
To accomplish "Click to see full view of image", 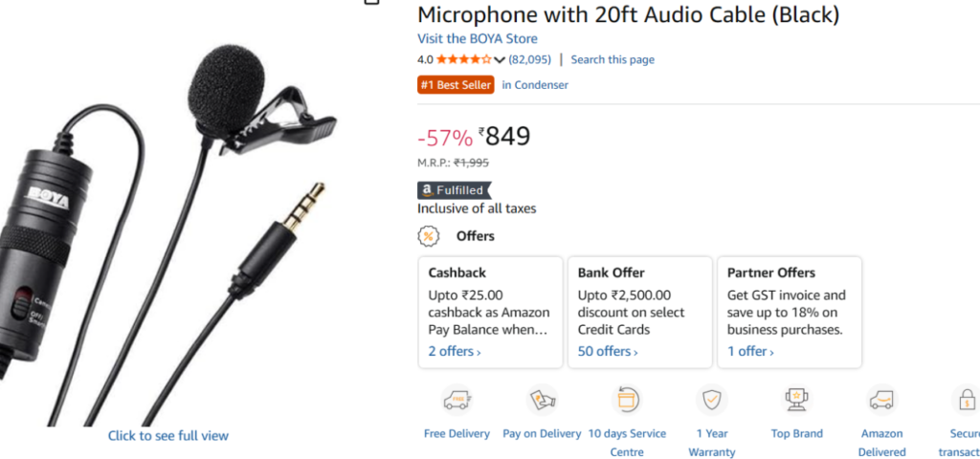I will tap(168, 435).
